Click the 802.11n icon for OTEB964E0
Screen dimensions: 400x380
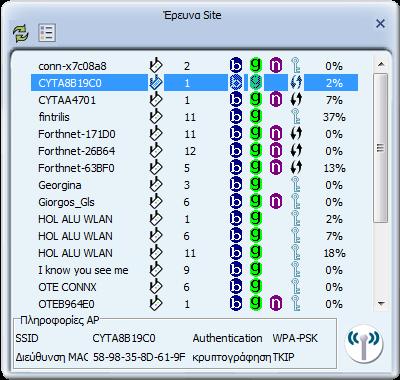[275, 303]
